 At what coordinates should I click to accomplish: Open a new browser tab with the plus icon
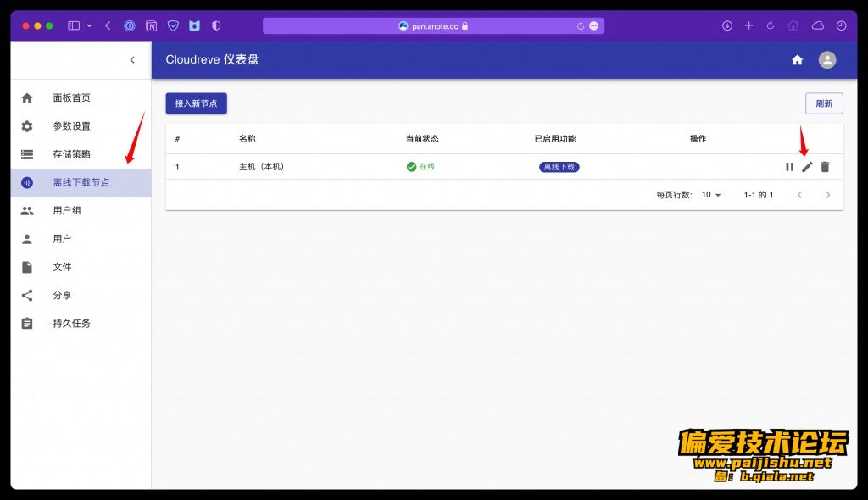[x=749, y=25]
